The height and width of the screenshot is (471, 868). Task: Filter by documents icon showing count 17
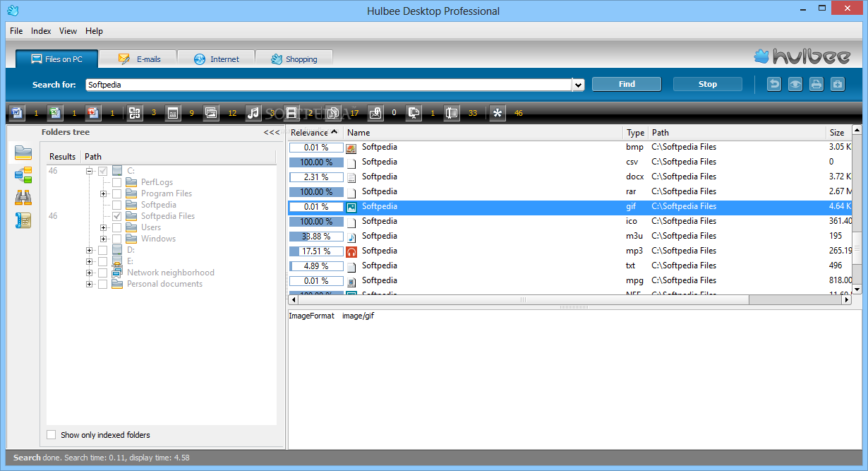coord(333,112)
